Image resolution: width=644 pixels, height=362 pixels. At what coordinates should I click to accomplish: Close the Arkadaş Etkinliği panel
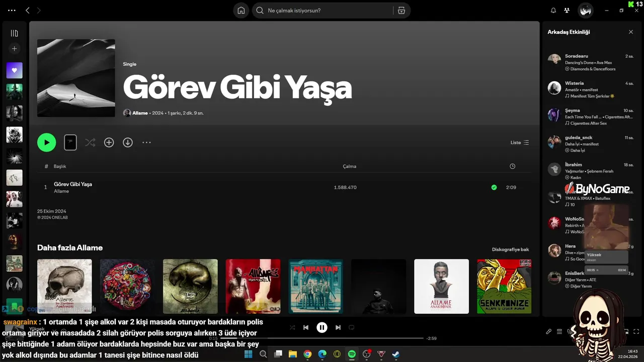[631, 32]
